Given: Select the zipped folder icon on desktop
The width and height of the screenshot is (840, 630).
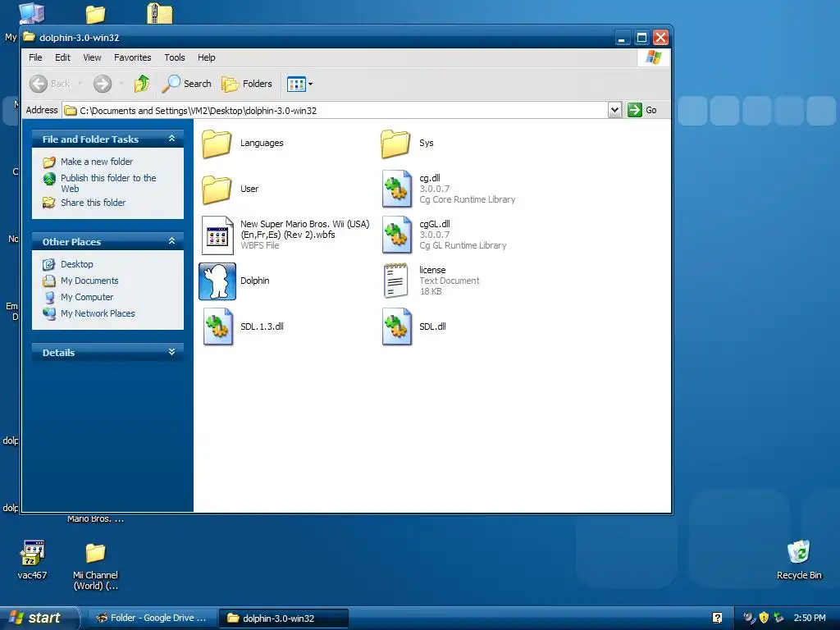Looking at the screenshot, I should tap(160, 13).
